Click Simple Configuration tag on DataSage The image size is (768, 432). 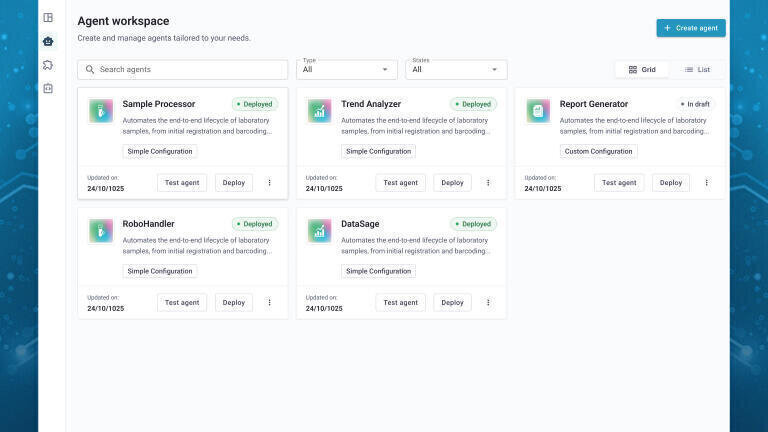click(x=378, y=271)
